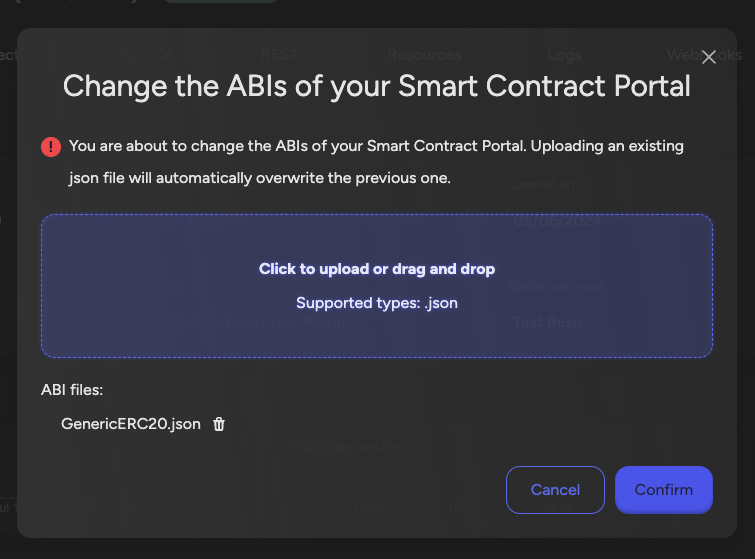
Task: Click the "Click to upload or drag and drop" text
Action: click(x=377, y=269)
